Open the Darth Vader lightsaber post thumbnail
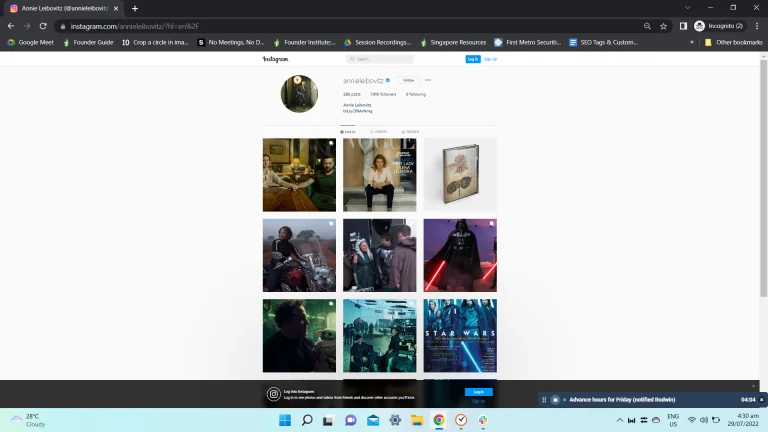Screen dimensions: 768x432 point(460,255)
